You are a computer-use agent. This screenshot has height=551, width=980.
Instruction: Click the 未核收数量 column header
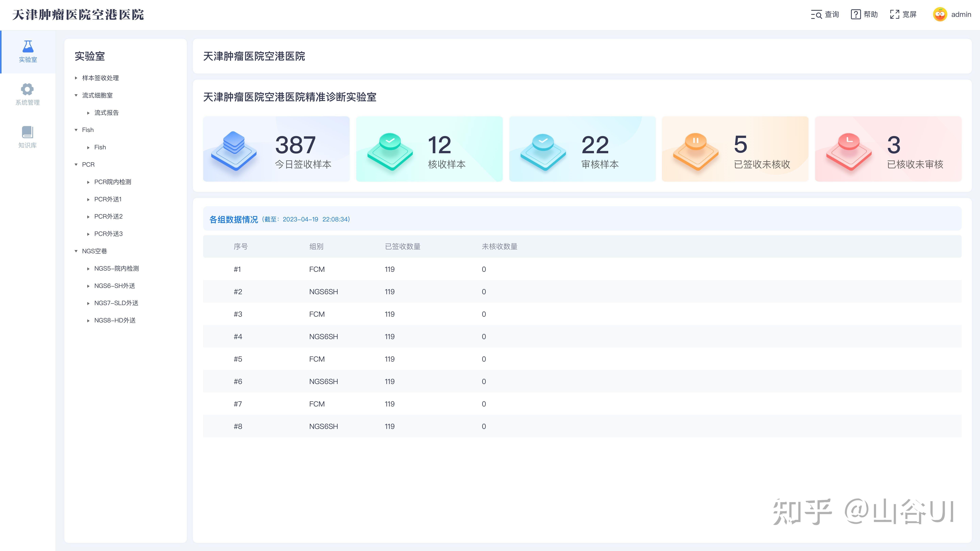pyautogui.click(x=500, y=247)
